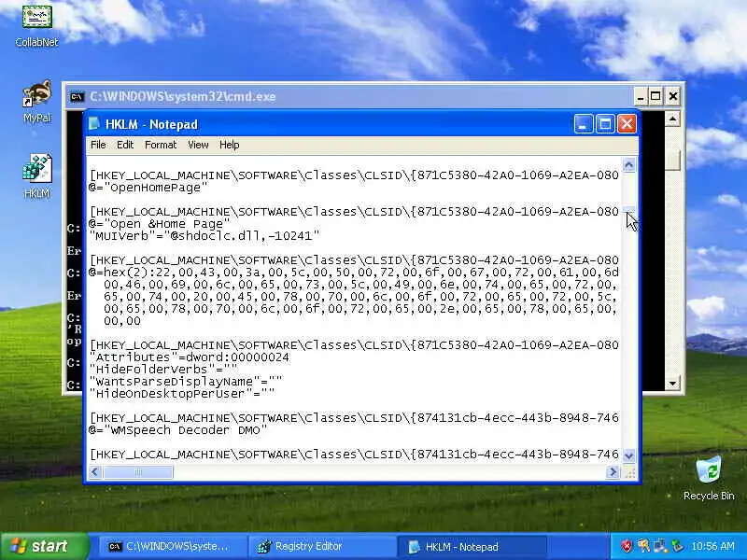This screenshot has width=747, height=560.
Task: Click the "HideOnDesktopPerUser"="" line
Action: pos(181,393)
